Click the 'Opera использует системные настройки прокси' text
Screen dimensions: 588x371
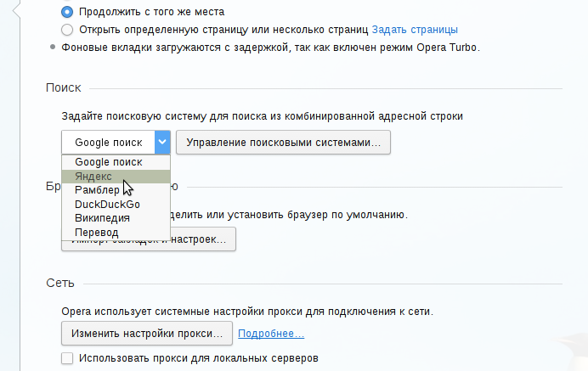tap(247, 312)
